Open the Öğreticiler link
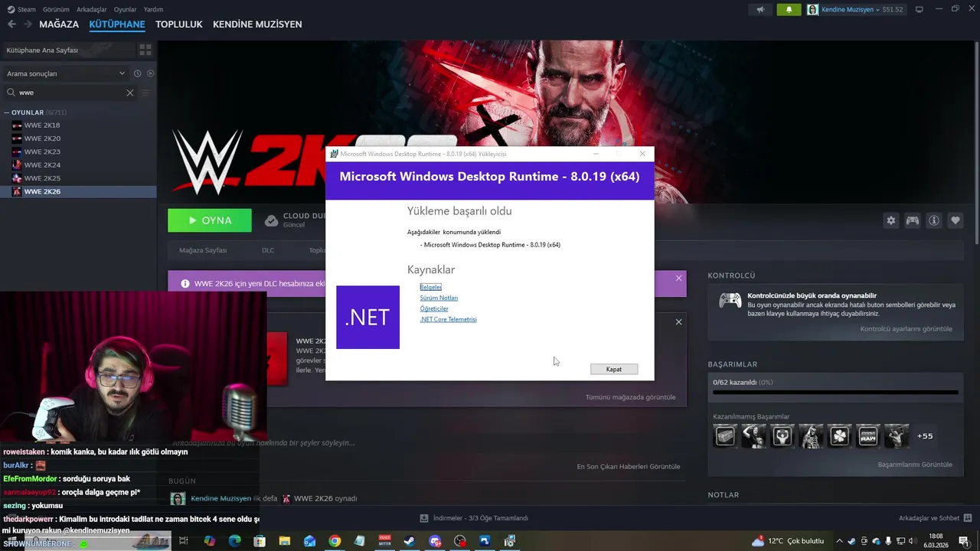Viewport: 980px width, 551px height. 434,308
